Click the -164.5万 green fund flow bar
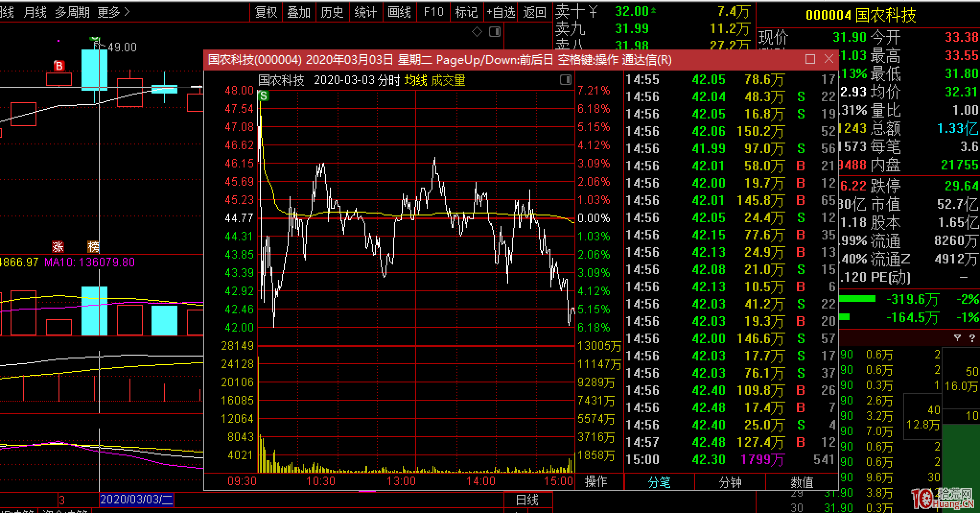Image resolution: width=980 pixels, height=513 pixels. click(x=844, y=317)
